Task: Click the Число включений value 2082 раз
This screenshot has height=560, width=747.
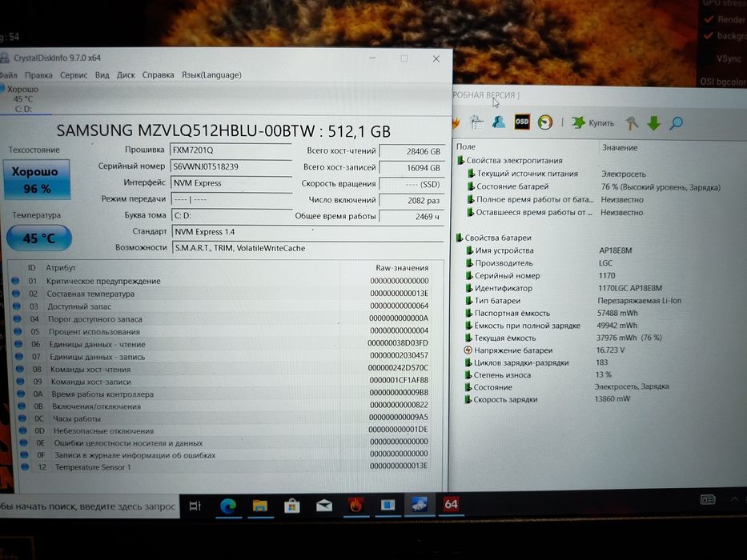Action: point(412,201)
